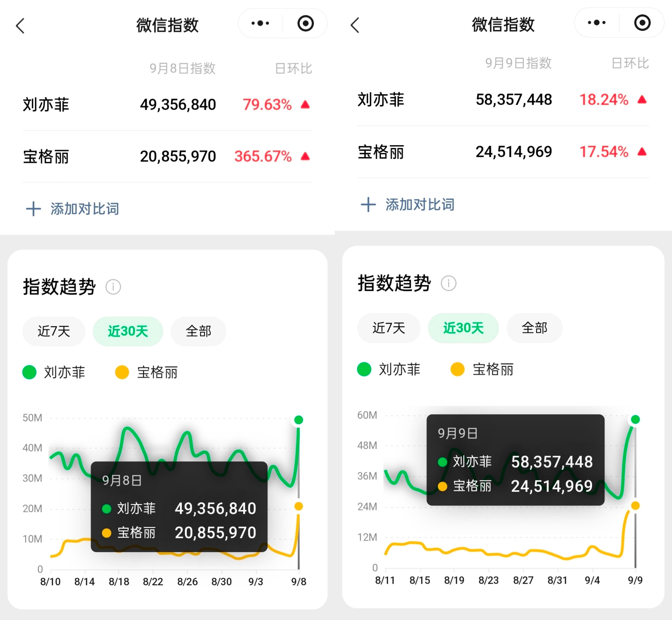Click 18.24% daily change value
The height and width of the screenshot is (620, 672).
[x=604, y=100]
